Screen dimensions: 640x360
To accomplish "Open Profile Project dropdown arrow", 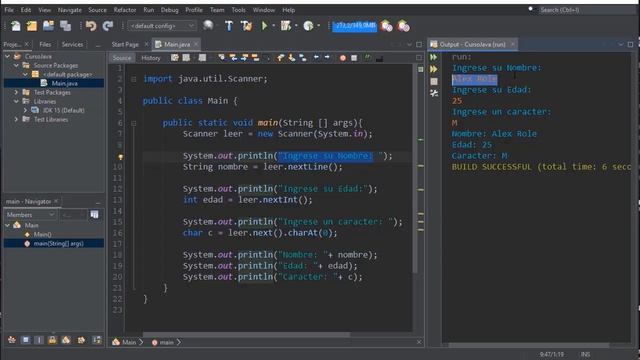I will click(318, 26).
